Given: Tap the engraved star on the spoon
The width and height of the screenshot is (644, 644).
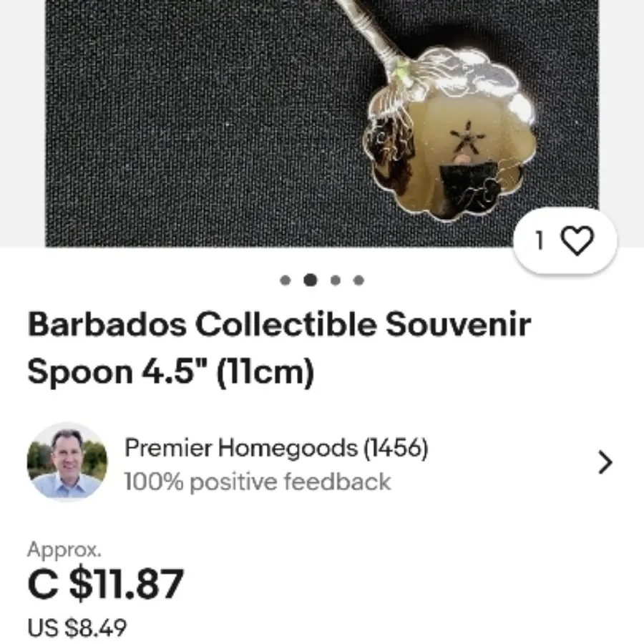Looking at the screenshot, I should click(x=467, y=138).
